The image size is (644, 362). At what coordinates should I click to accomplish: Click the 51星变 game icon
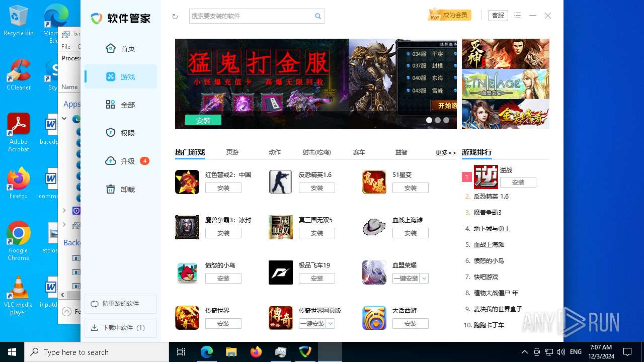pyautogui.click(x=374, y=182)
